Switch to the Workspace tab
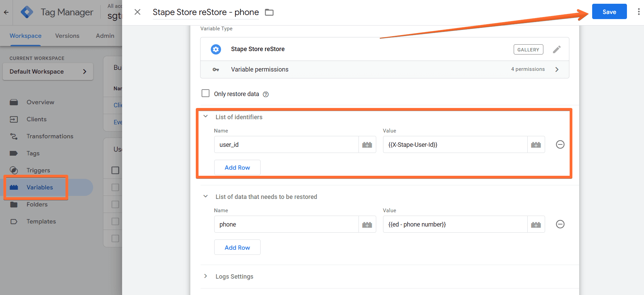Screen dimensions: 644x295 pos(26,36)
